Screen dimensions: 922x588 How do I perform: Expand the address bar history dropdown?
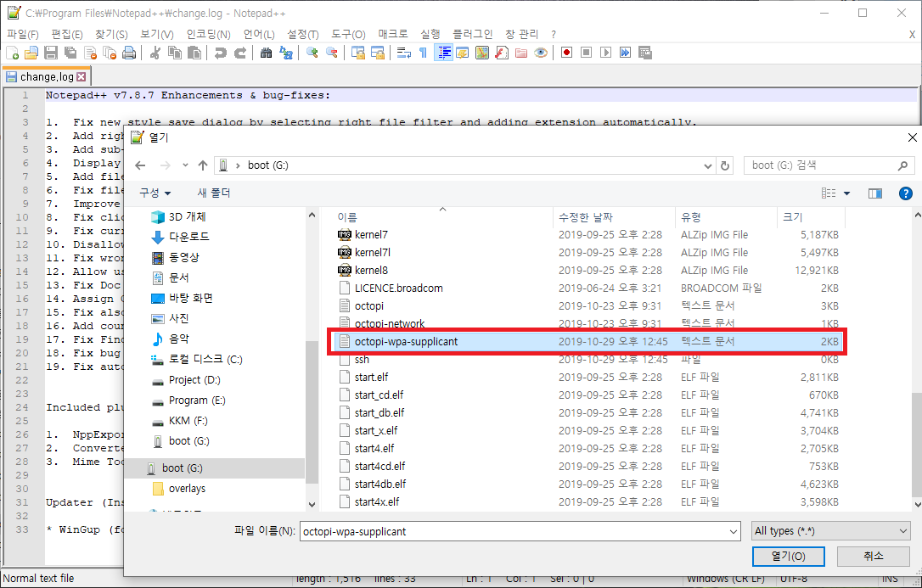pyautogui.click(x=708, y=166)
